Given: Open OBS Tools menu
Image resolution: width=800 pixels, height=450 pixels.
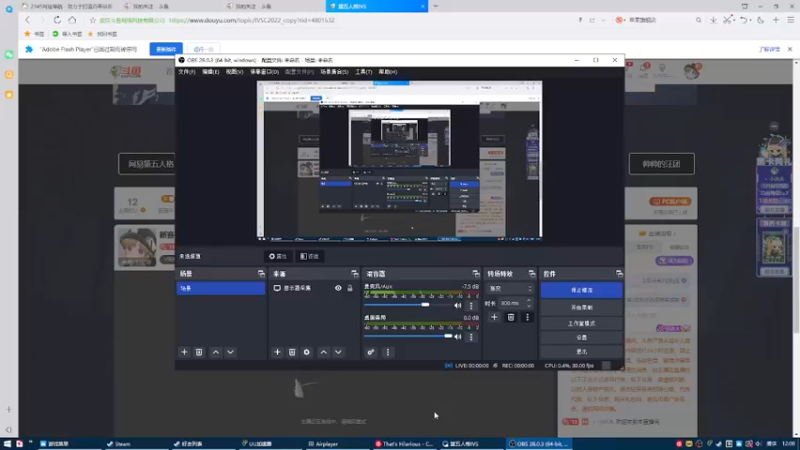Looking at the screenshot, I should [x=363, y=72].
